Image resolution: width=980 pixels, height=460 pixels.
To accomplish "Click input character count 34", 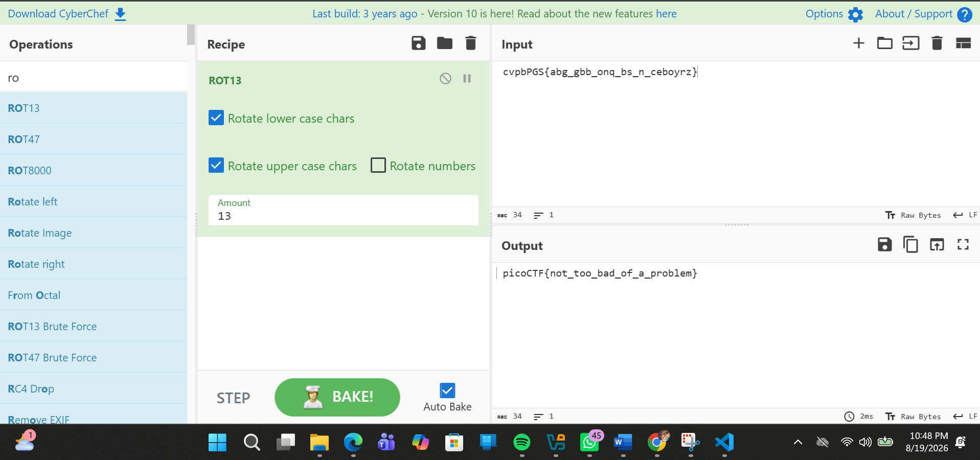I will (x=510, y=215).
